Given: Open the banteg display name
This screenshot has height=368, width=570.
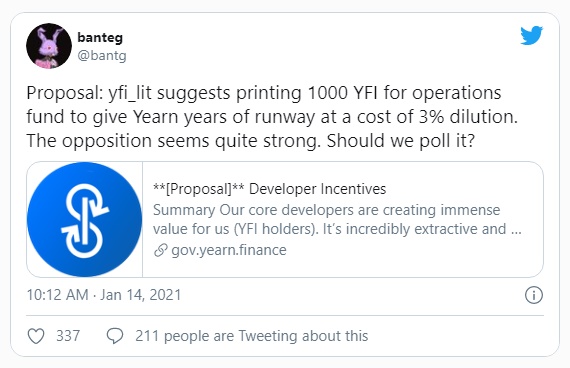Looking at the screenshot, I should coord(100,37).
